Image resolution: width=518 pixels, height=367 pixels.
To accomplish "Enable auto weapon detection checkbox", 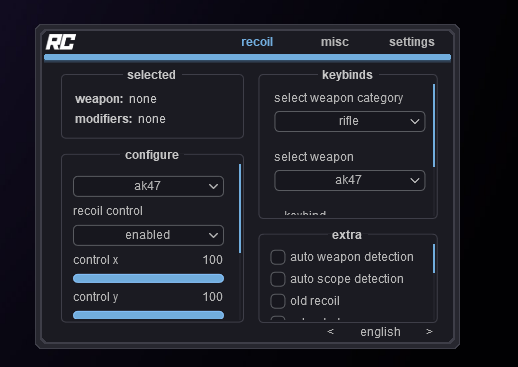I will pyautogui.click(x=278, y=257).
